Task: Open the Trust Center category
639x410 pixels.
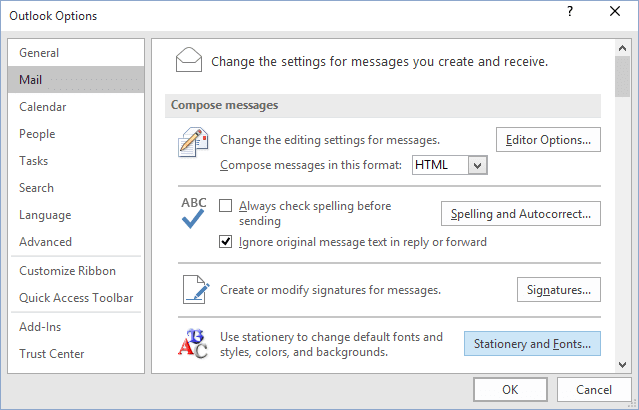Action: pyautogui.click(x=76, y=354)
